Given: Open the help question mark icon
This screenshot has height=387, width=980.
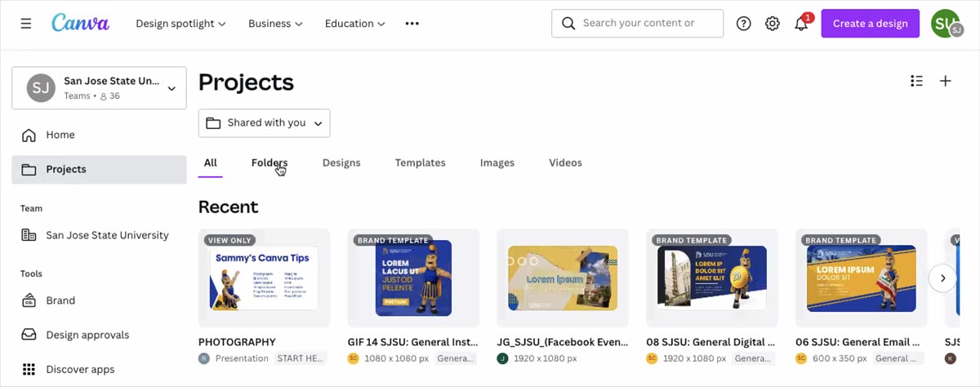Looking at the screenshot, I should click(x=743, y=24).
